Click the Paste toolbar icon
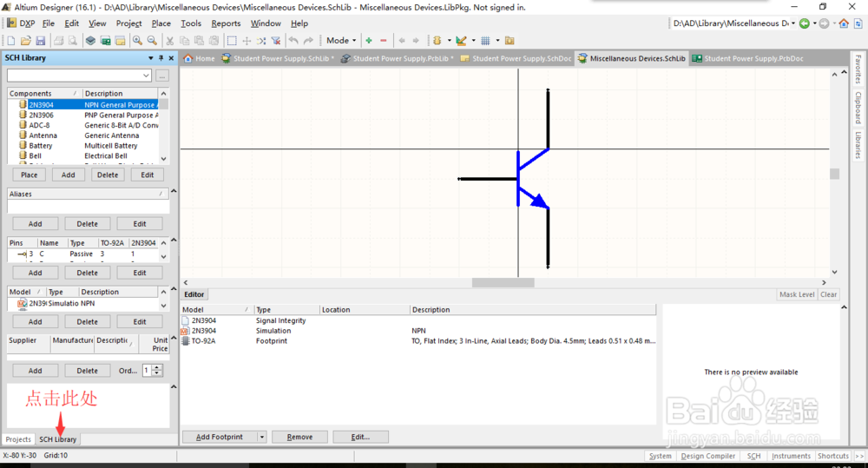Image resolution: width=868 pixels, height=468 pixels. [199, 41]
